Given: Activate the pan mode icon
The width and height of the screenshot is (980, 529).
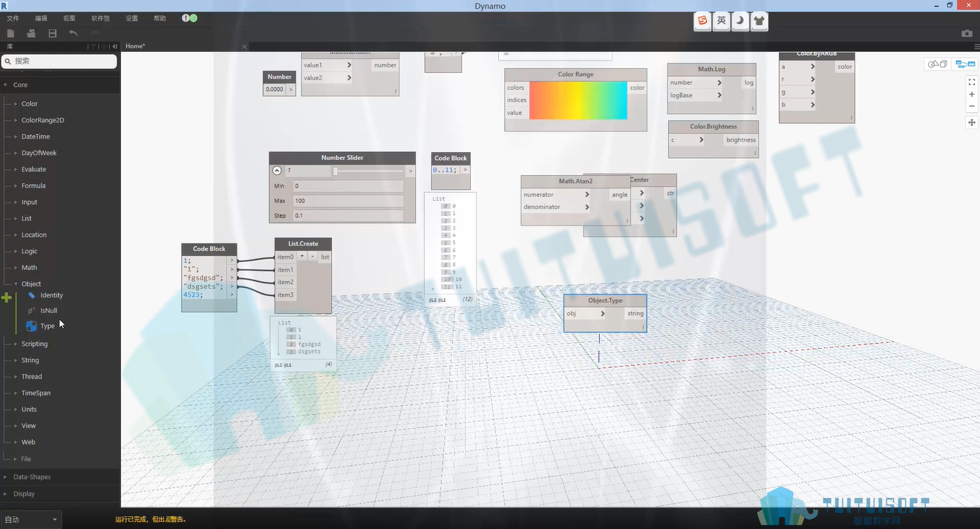Looking at the screenshot, I should pyautogui.click(x=972, y=122).
